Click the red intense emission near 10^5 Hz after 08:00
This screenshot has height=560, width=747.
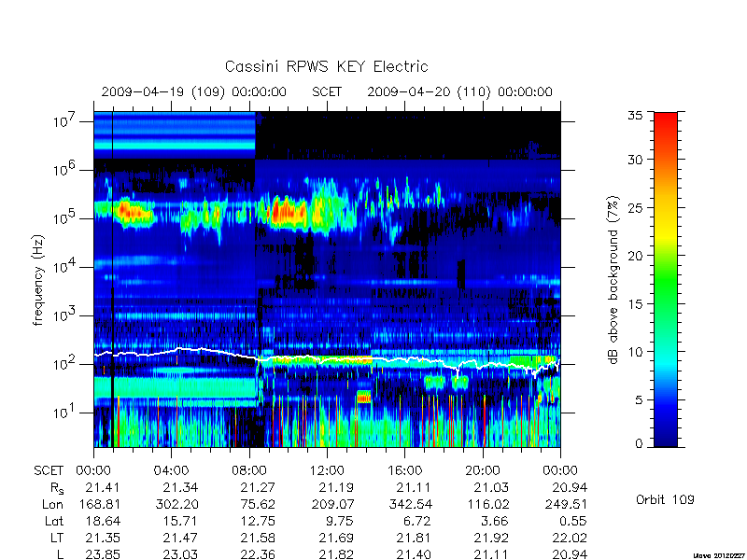point(288,213)
